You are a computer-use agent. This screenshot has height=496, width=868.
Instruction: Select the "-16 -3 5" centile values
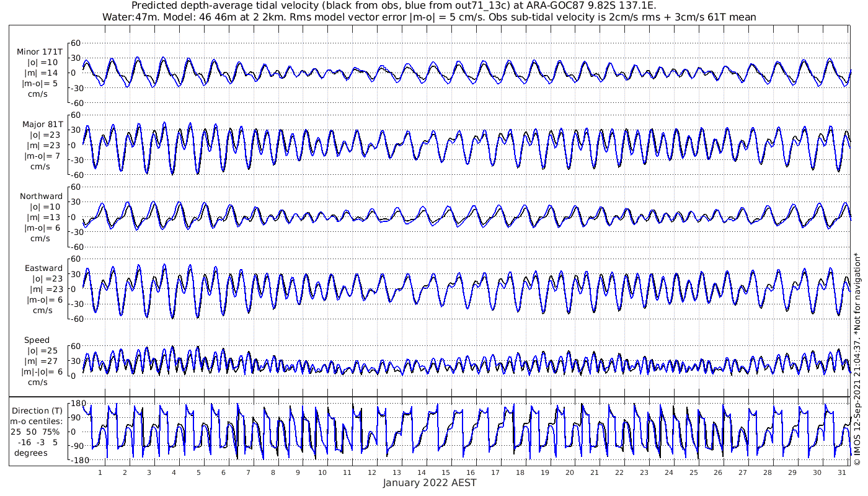tap(37, 442)
